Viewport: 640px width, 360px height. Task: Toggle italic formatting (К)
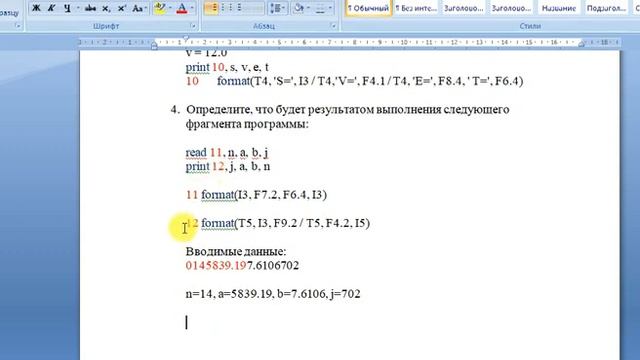coord(51,8)
